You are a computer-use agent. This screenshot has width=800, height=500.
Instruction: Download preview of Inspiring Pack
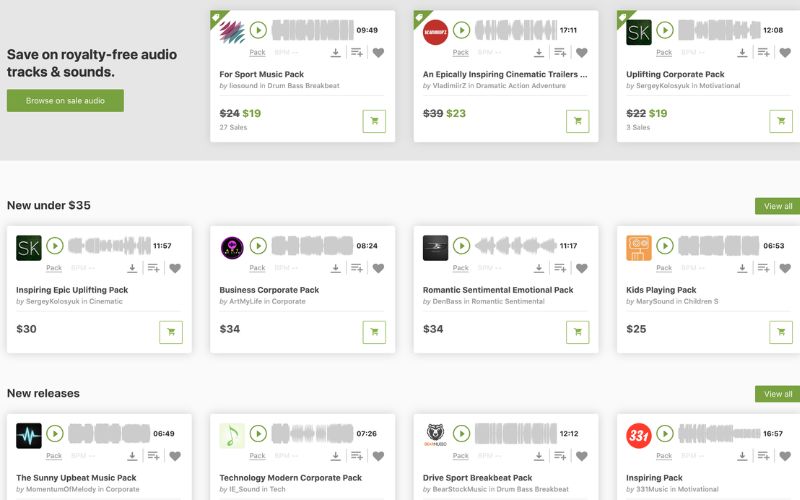[x=742, y=456]
